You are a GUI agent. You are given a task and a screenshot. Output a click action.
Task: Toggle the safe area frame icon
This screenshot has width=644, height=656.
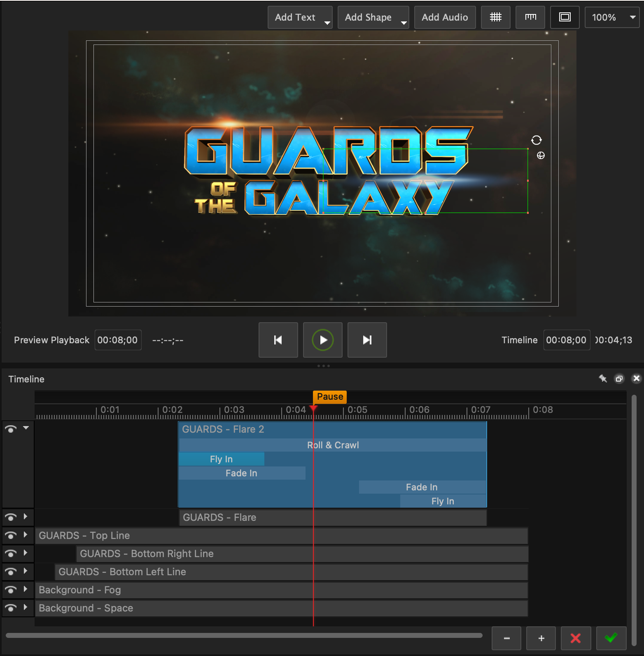[x=565, y=17]
